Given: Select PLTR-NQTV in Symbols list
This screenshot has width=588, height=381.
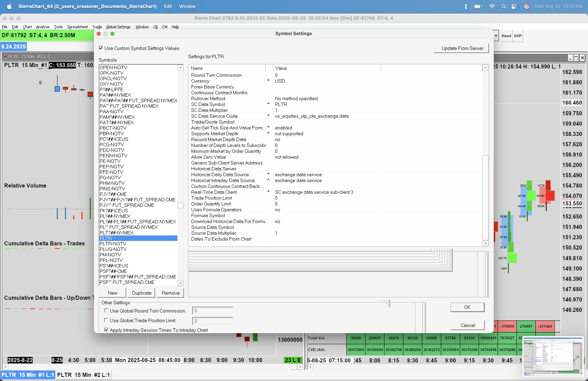Looking at the screenshot, I should pyautogui.click(x=113, y=244).
